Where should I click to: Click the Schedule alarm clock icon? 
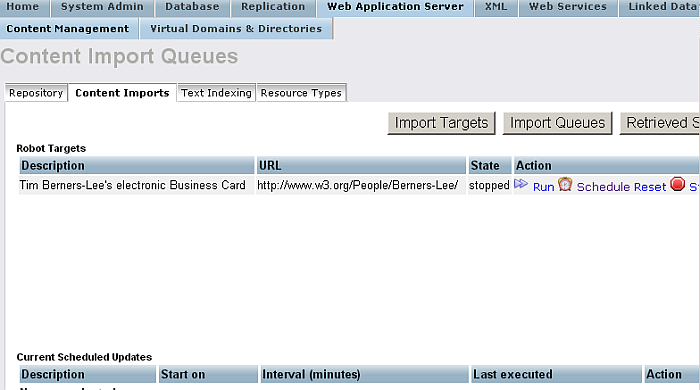click(x=565, y=184)
